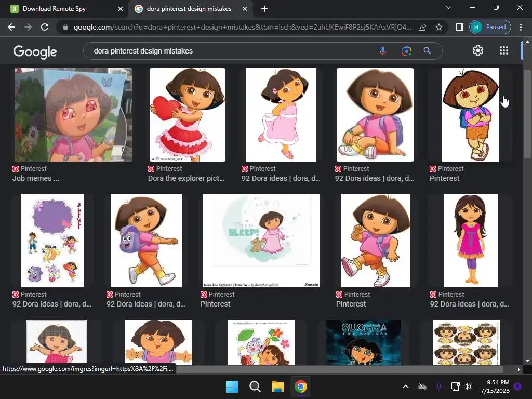Click the 'Job memes ...' title link

click(36, 178)
